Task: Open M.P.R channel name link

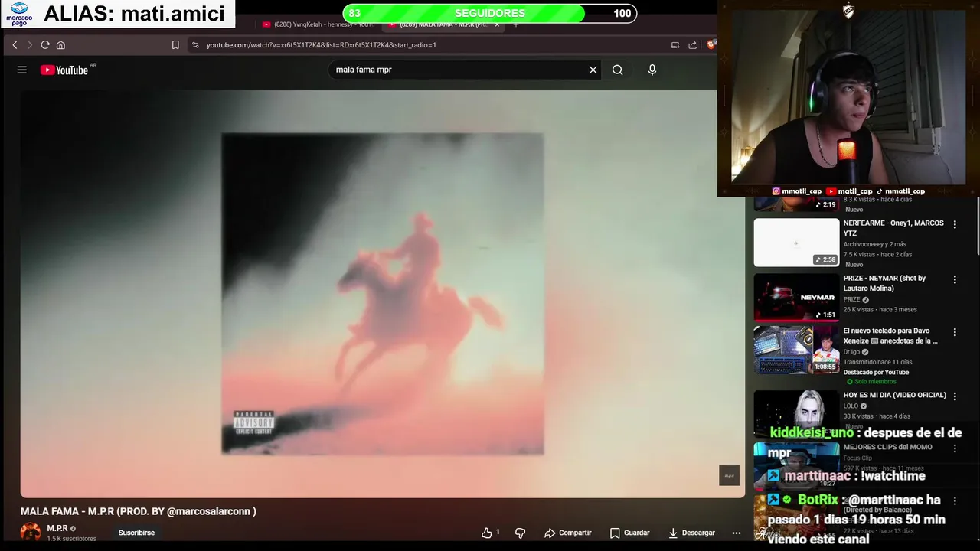Action: [x=57, y=528]
